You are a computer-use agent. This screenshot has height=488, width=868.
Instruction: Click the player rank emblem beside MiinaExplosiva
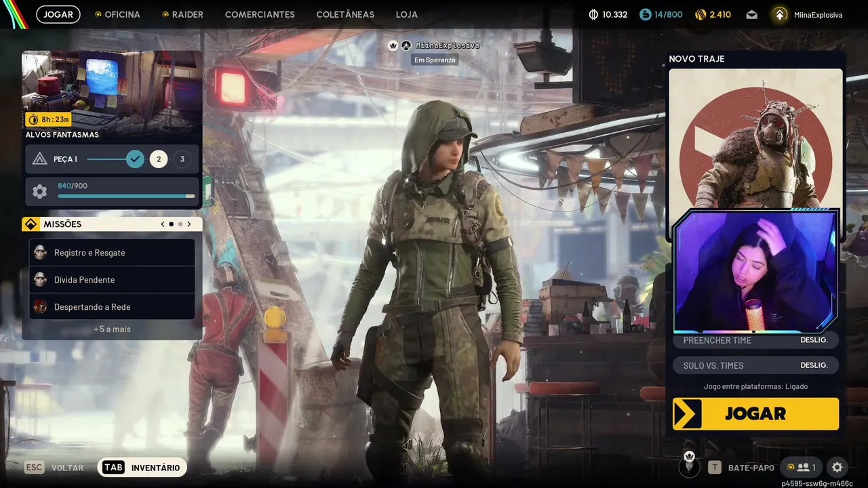[x=780, y=14]
